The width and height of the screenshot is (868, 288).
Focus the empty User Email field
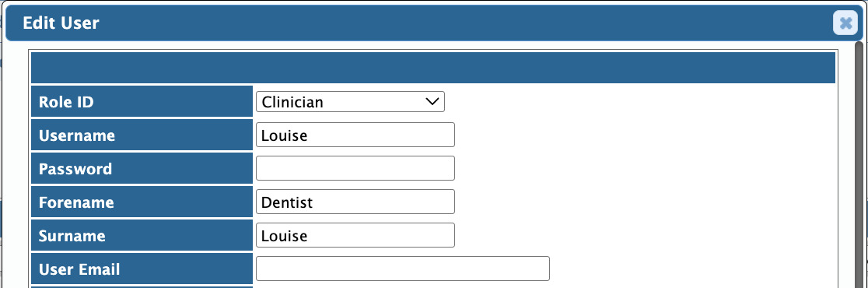pos(402,269)
